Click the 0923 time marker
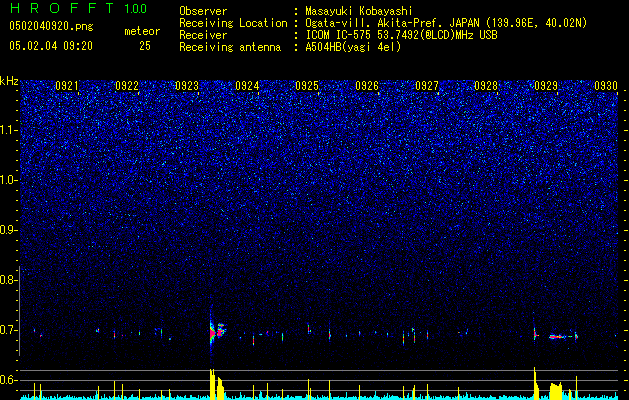This screenshot has width=629, height=400. coord(187,86)
